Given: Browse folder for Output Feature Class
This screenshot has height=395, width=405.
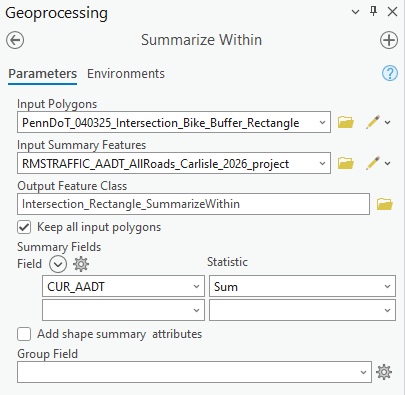Looking at the screenshot, I should [385, 204].
